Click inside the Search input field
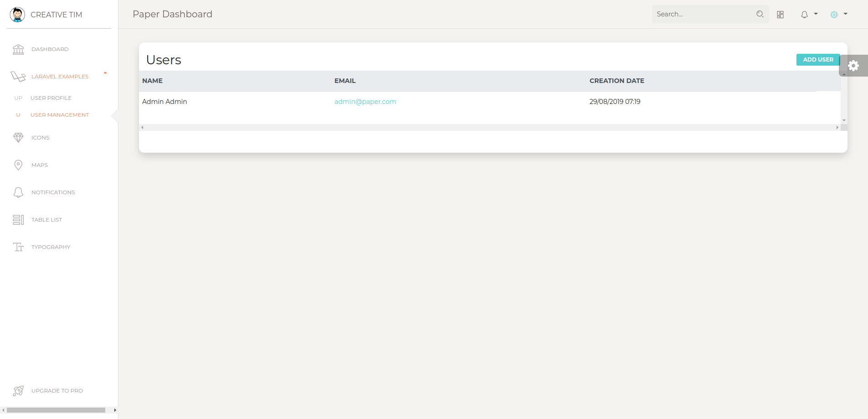 click(703, 14)
